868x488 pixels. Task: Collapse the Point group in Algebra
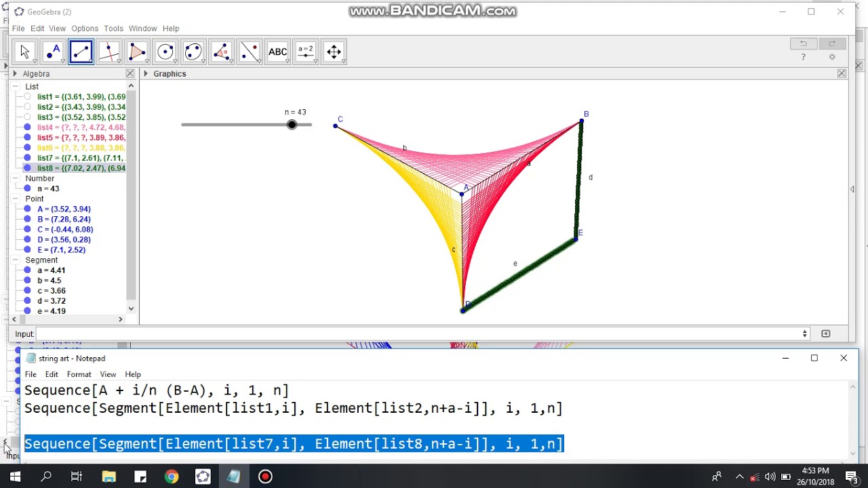(x=15, y=199)
